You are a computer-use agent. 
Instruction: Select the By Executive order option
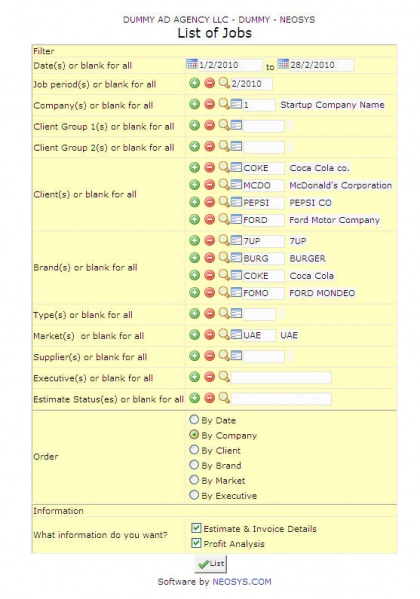194,495
